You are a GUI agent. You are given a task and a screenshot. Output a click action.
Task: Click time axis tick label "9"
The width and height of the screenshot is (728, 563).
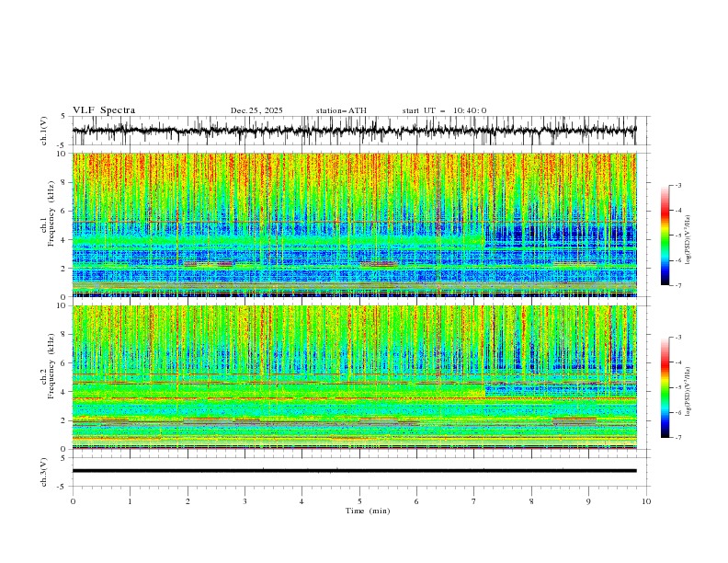588,501
